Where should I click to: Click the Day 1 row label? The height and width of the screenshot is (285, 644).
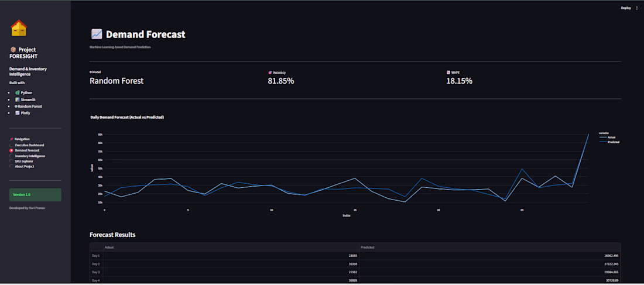pyautogui.click(x=96, y=256)
